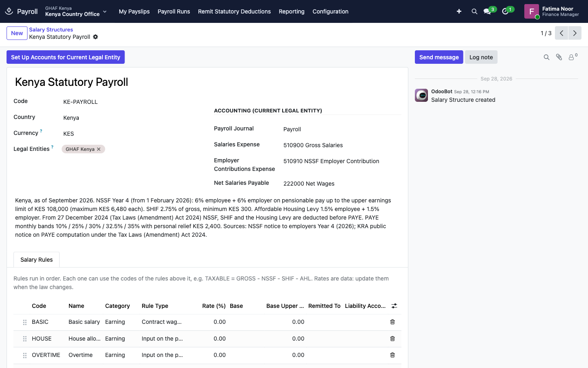The height and width of the screenshot is (368, 588).
Task: Open the column settings icon of rules table
Action: [394, 306]
